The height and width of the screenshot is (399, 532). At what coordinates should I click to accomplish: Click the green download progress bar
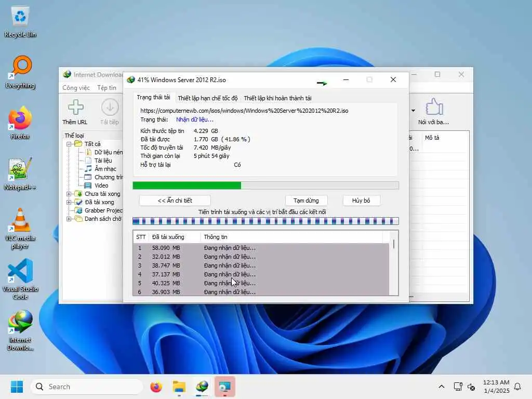(265, 185)
